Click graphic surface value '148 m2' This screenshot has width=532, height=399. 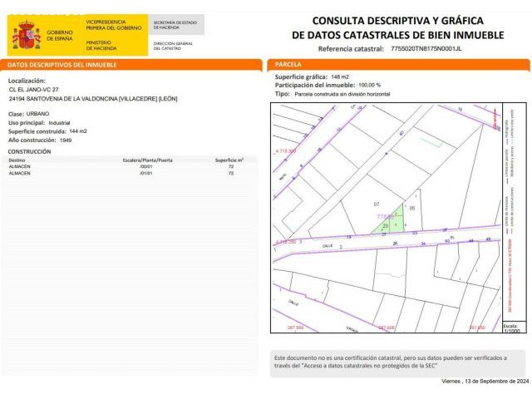coord(340,77)
